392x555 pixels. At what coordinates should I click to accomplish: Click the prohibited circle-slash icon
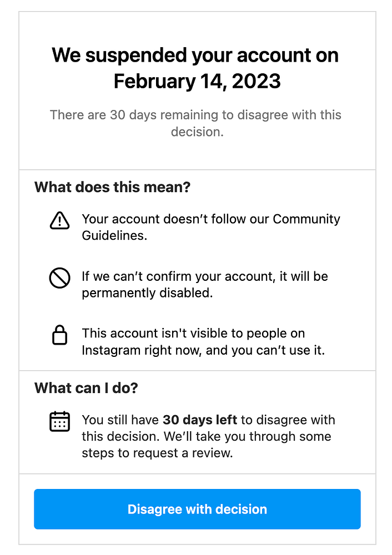pos(59,278)
